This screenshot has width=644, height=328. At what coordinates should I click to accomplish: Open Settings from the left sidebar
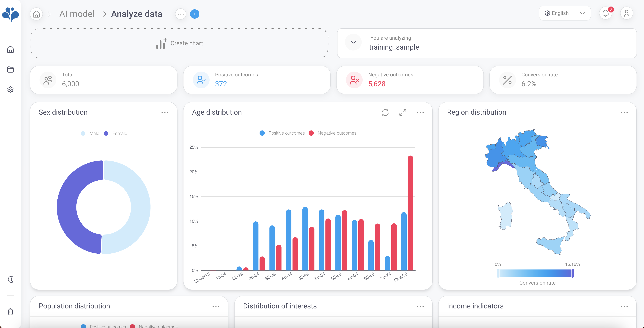[10, 90]
